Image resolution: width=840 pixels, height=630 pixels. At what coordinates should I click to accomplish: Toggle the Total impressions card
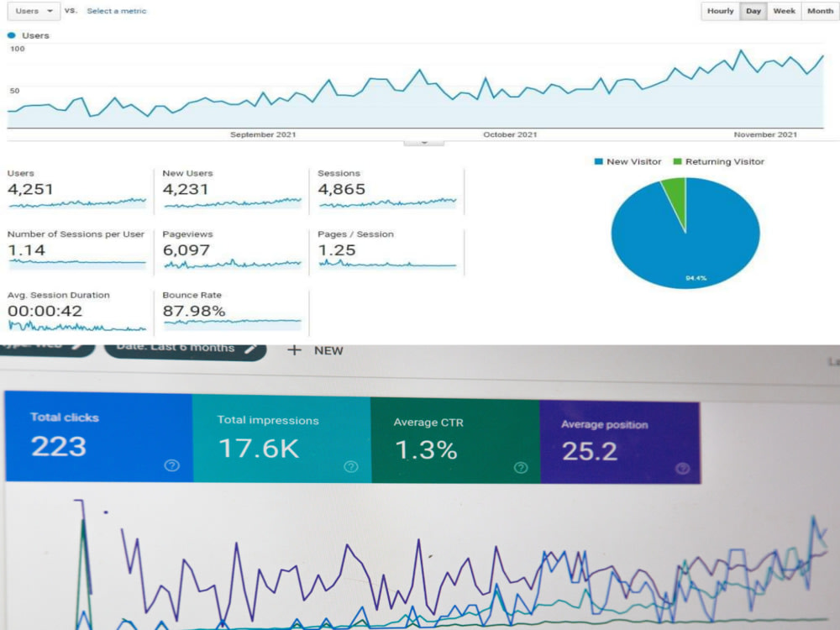coord(281,438)
